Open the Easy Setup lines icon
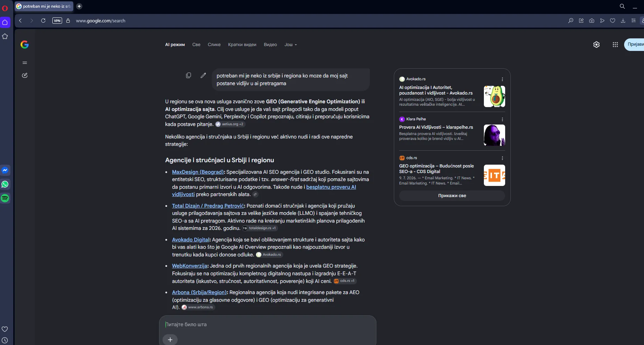Image resolution: width=644 pixels, height=345 pixels. tap(634, 21)
